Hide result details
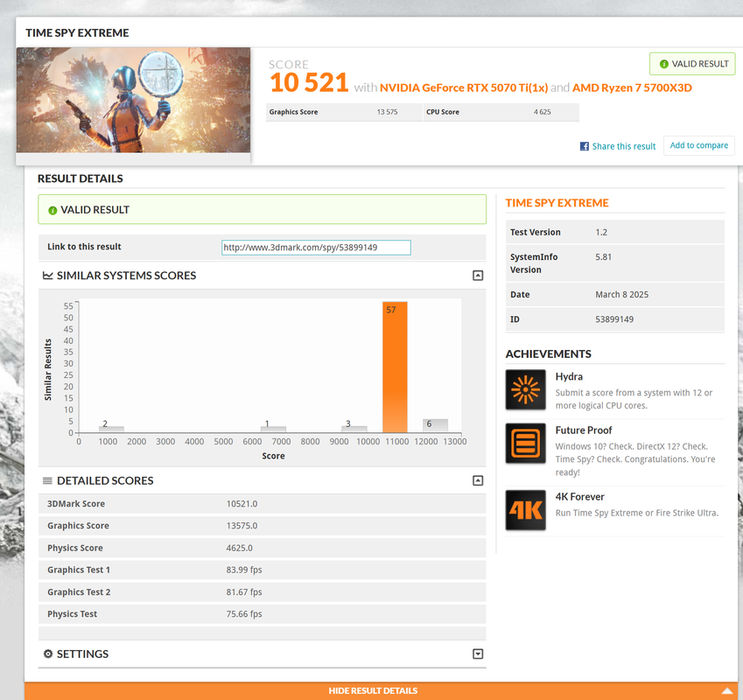 (373, 690)
